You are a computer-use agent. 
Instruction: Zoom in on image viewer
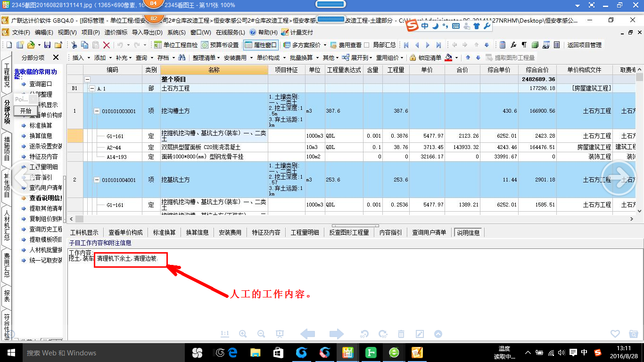click(243, 334)
